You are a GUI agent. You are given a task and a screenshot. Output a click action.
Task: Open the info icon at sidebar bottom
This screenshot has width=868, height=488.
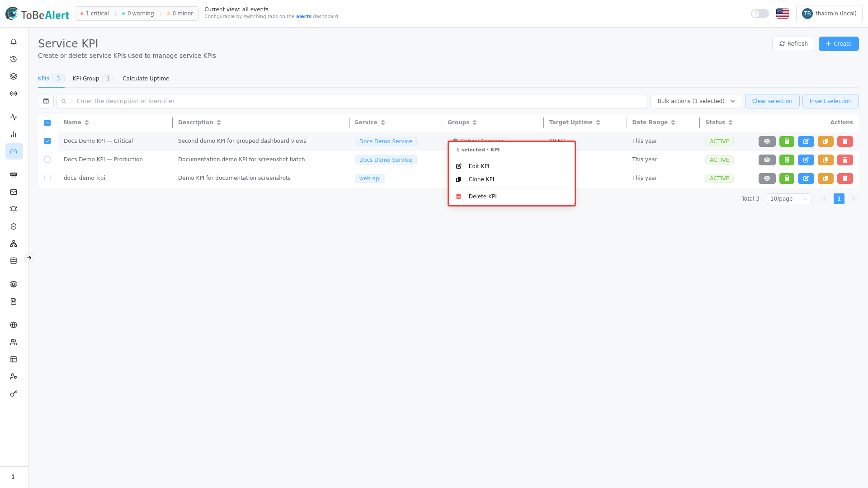point(14,476)
